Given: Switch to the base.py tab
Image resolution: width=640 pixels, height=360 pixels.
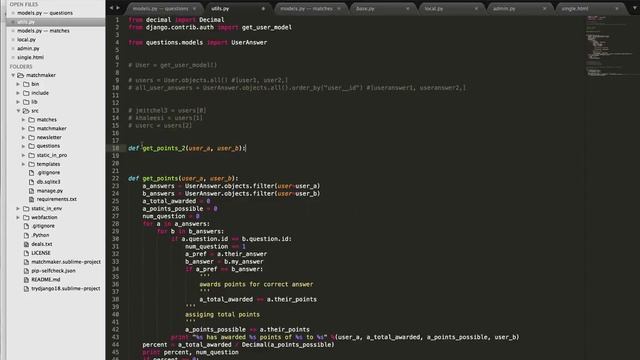Looking at the screenshot, I should click(x=365, y=9).
